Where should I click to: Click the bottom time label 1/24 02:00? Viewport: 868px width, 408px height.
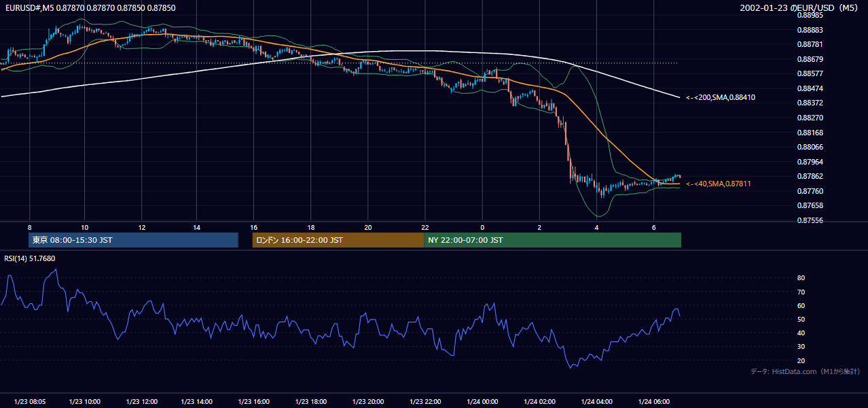click(x=540, y=402)
